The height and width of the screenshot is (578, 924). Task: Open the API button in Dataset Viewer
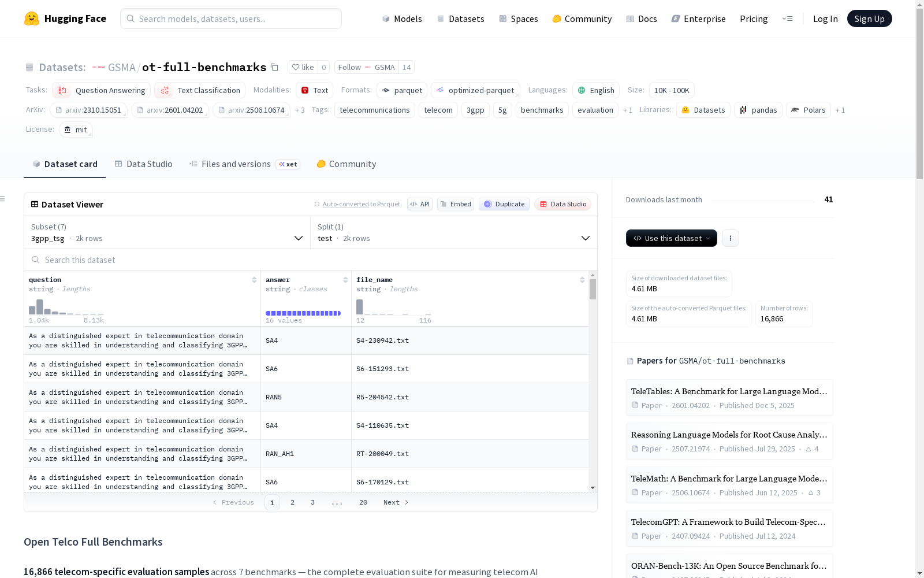(x=420, y=204)
